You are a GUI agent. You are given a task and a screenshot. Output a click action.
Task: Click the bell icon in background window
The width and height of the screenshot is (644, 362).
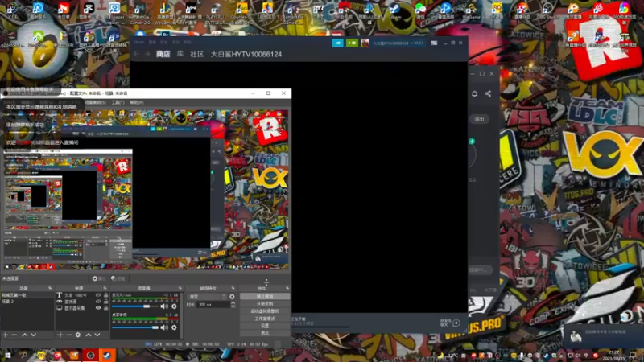pos(474,93)
